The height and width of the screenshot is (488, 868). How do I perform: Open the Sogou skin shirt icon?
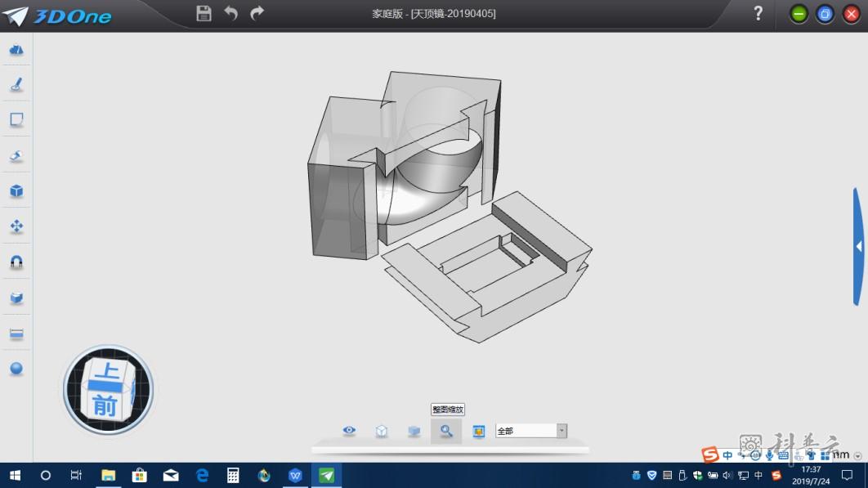[x=811, y=455]
